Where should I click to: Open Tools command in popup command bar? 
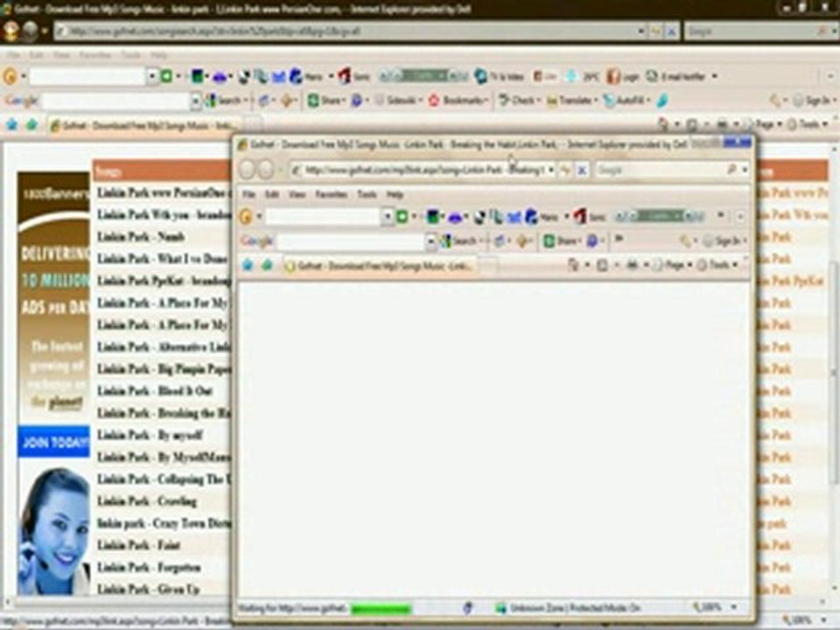[717, 264]
